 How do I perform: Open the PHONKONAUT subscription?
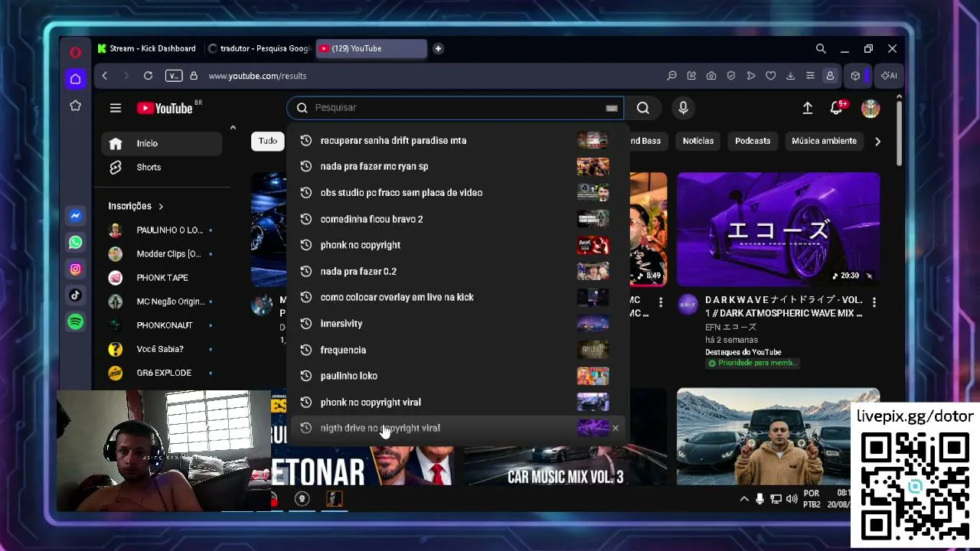click(x=162, y=325)
